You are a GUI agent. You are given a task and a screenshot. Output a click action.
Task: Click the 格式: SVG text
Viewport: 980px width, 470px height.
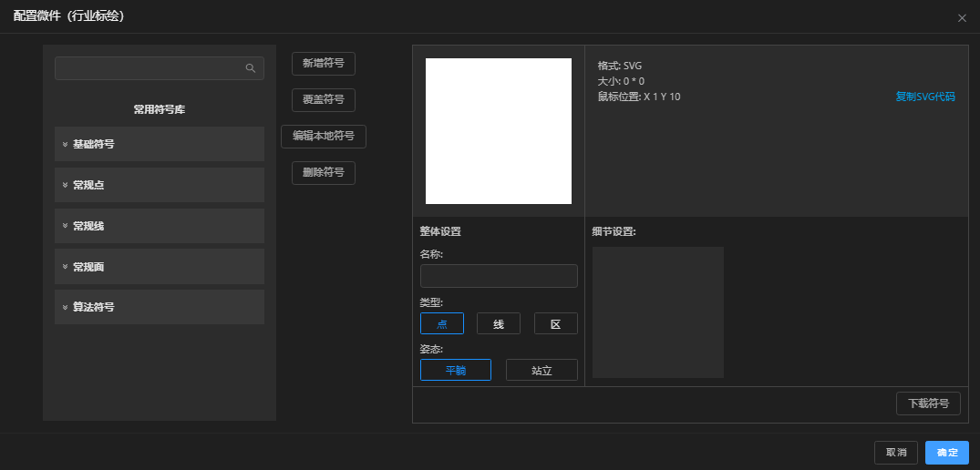620,66
